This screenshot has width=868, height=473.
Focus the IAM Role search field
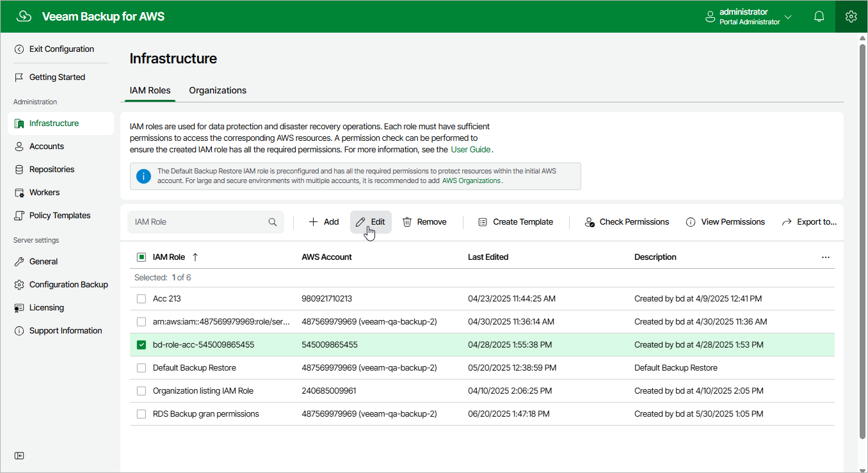[205, 222]
